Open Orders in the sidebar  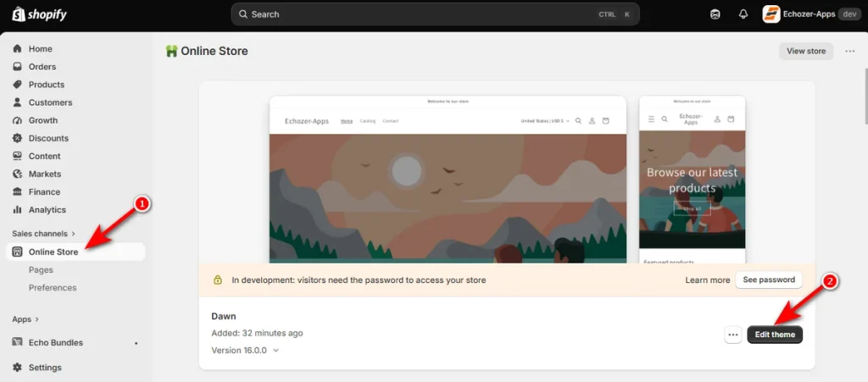pyautogui.click(x=42, y=66)
